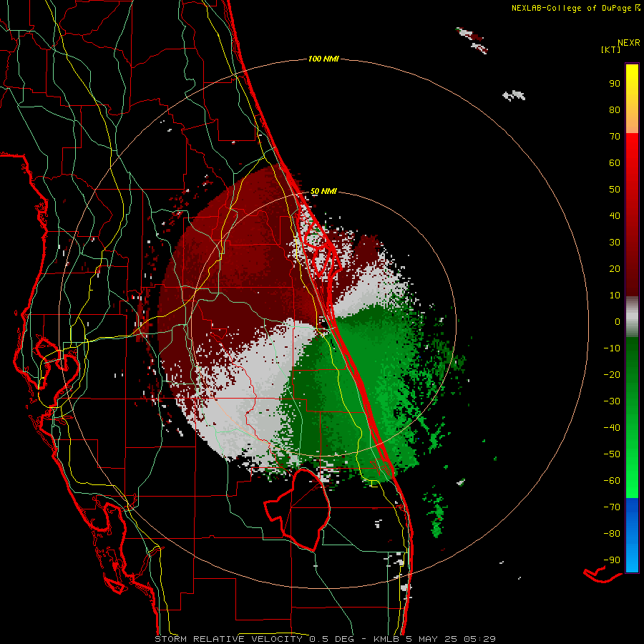
Task: Click the 30 value on the velocity scale
Action: click(x=615, y=243)
